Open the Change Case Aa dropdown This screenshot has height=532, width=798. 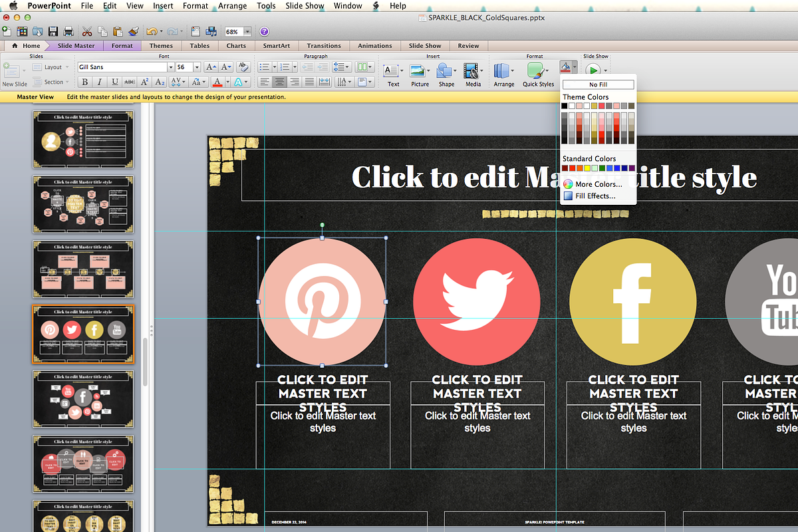pos(199,82)
